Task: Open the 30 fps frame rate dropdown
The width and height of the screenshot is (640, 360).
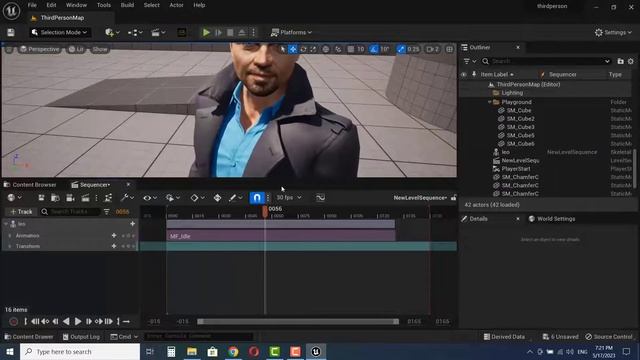Action: point(289,198)
